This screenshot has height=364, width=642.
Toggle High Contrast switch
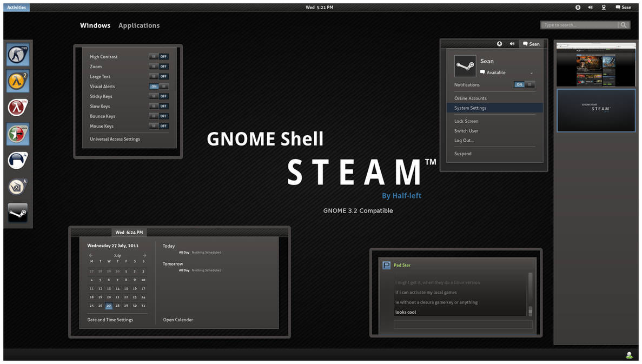tap(159, 56)
